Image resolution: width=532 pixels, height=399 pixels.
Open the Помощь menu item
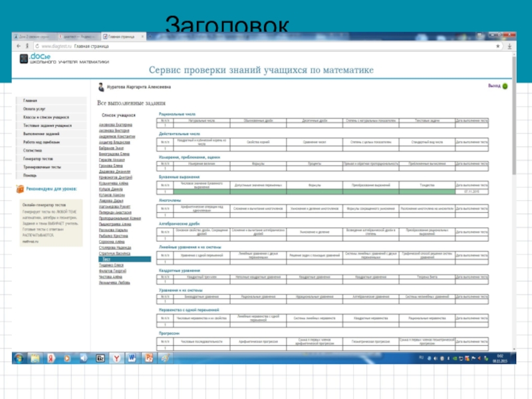[x=51, y=176]
